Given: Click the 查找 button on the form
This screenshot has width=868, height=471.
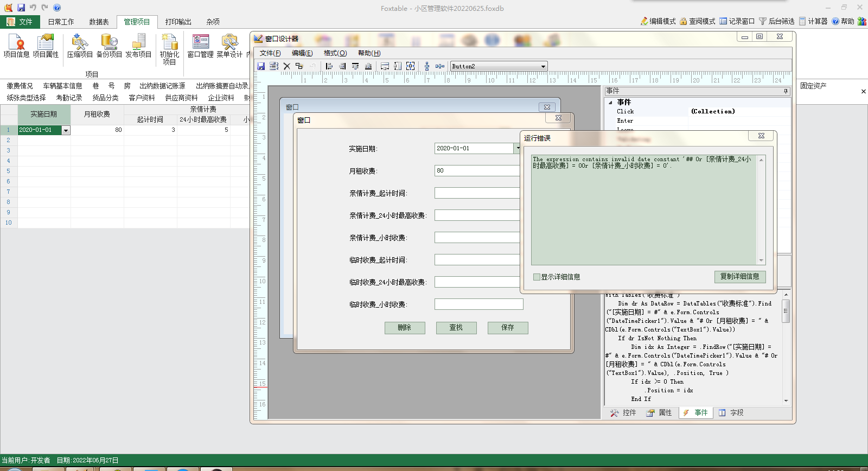Looking at the screenshot, I should tap(456, 328).
